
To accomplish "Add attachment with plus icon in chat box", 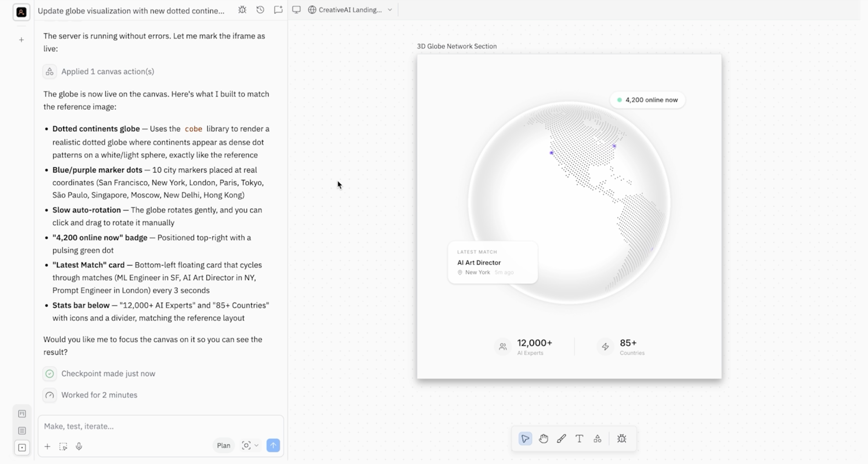I will pos(47,446).
